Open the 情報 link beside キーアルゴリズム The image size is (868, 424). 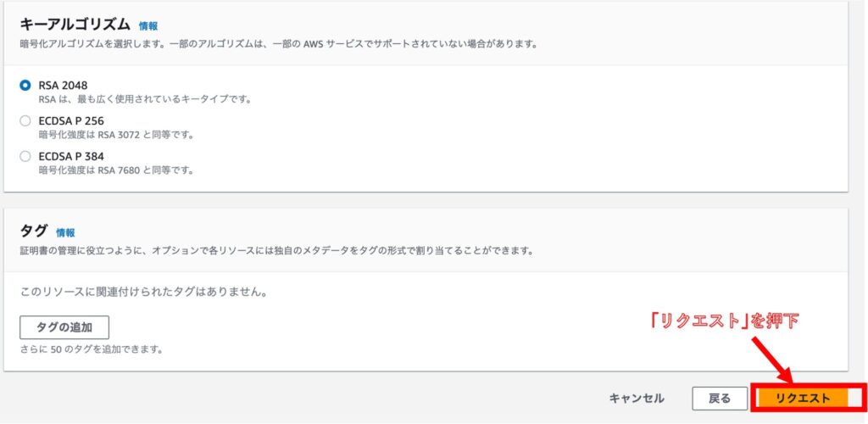[148, 26]
